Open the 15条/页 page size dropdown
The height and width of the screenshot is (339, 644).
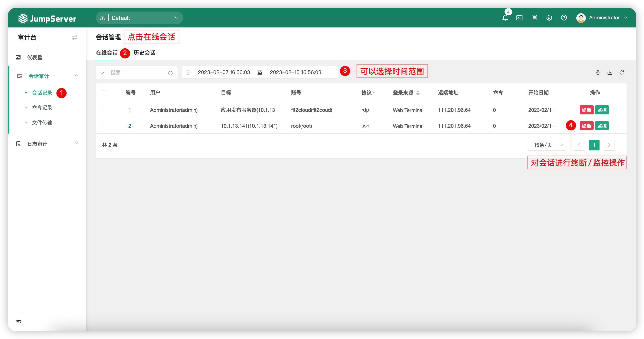546,145
